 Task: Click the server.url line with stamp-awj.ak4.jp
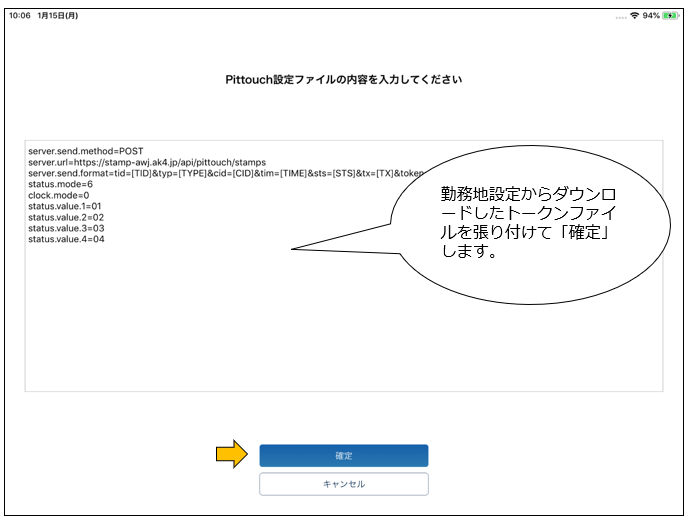147,162
